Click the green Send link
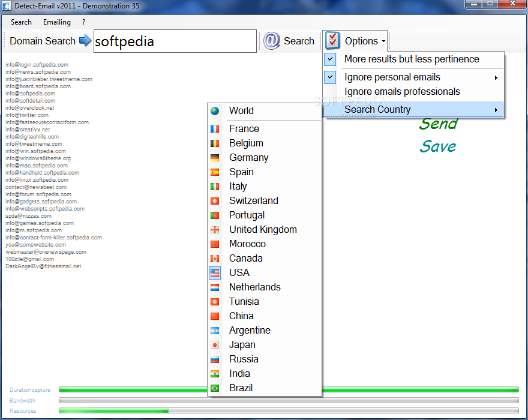 pyautogui.click(x=439, y=124)
